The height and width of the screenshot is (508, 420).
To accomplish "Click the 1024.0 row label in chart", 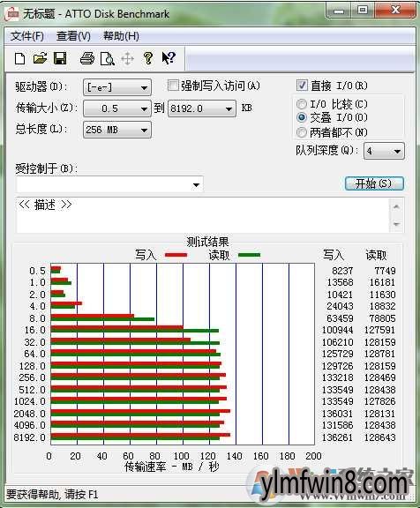I will point(29,401).
